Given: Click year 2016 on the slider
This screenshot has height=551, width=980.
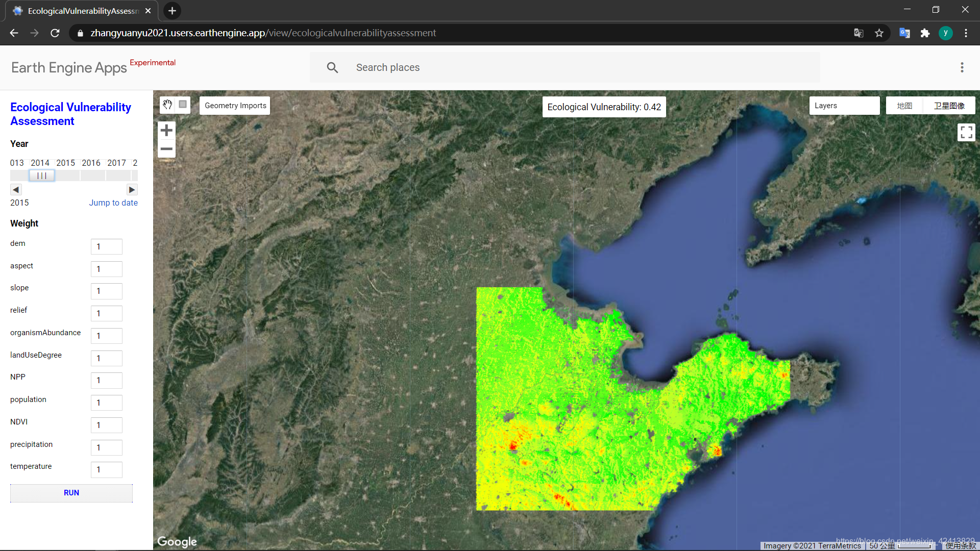Looking at the screenshot, I should point(91,163).
